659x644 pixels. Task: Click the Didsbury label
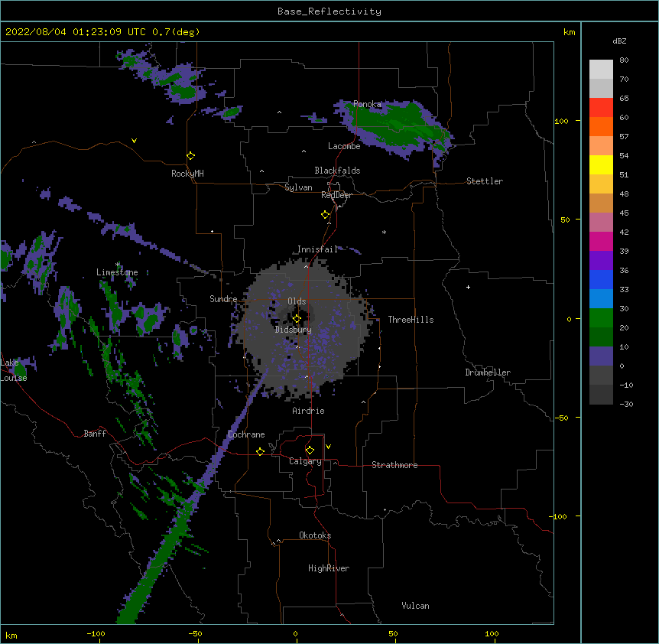click(294, 330)
